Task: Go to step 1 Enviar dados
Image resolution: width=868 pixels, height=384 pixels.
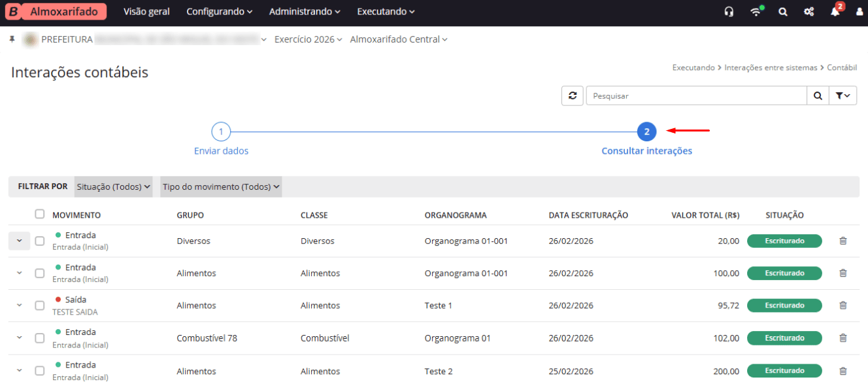Action: (221, 132)
